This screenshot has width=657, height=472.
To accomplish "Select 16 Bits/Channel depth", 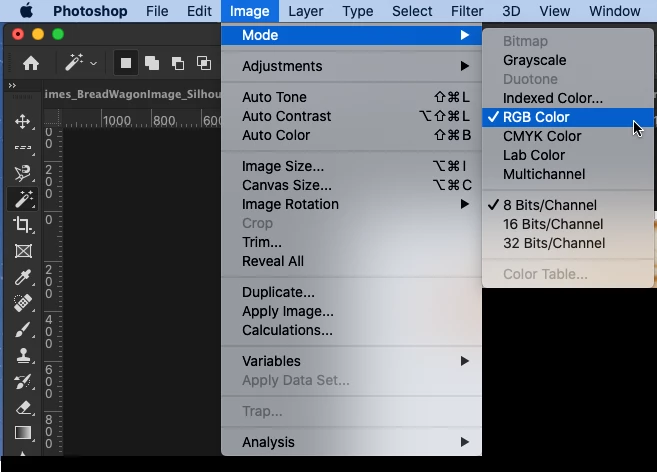I will coord(568,224).
